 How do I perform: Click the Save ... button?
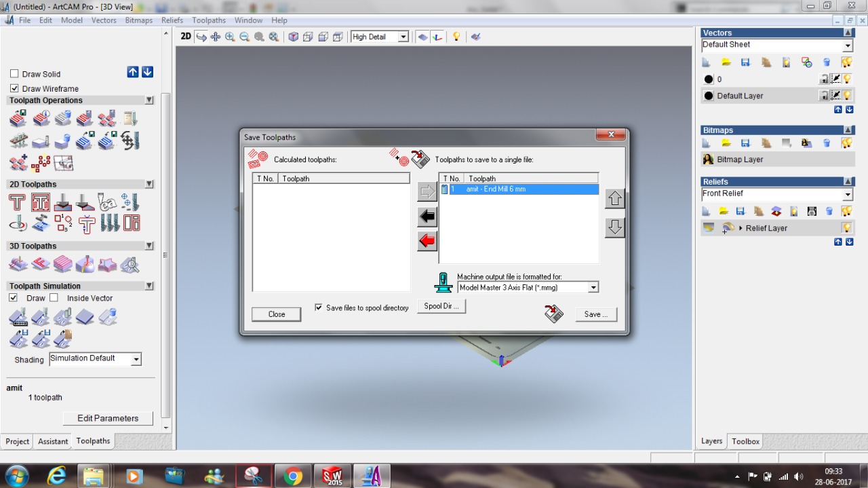(x=596, y=314)
